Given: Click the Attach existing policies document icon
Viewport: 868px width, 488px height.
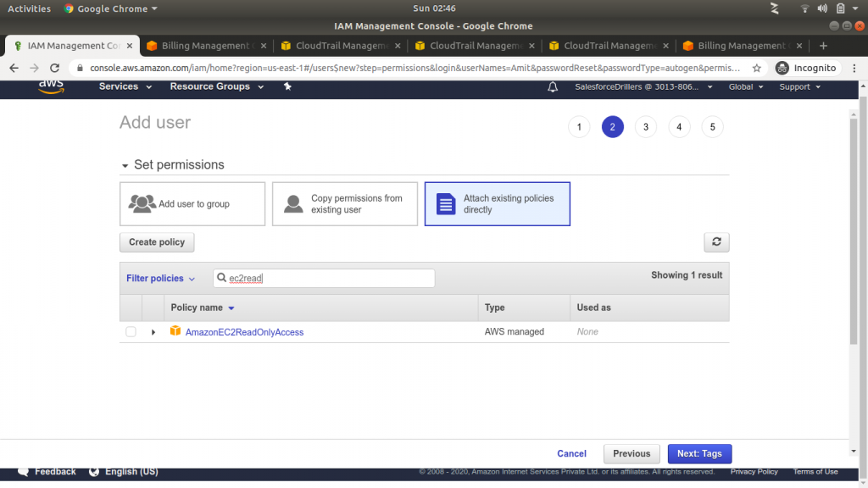Looking at the screenshot, I should click(446, 203).
